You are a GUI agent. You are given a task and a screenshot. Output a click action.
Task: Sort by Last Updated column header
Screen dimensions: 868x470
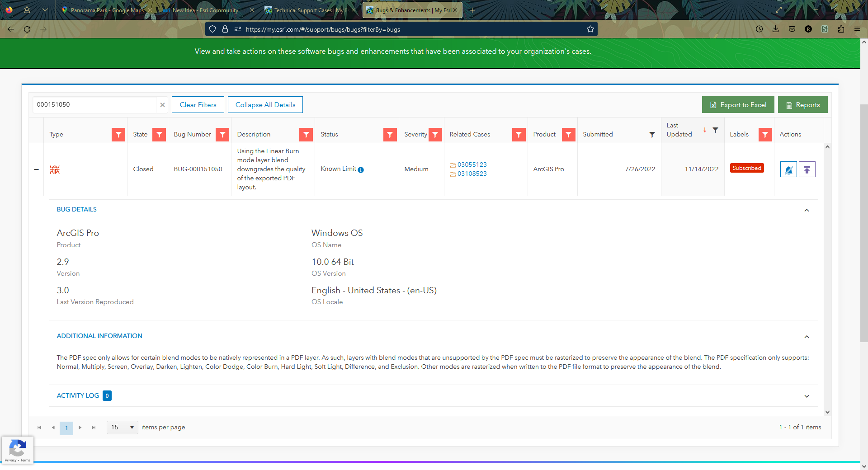point(679,130)
